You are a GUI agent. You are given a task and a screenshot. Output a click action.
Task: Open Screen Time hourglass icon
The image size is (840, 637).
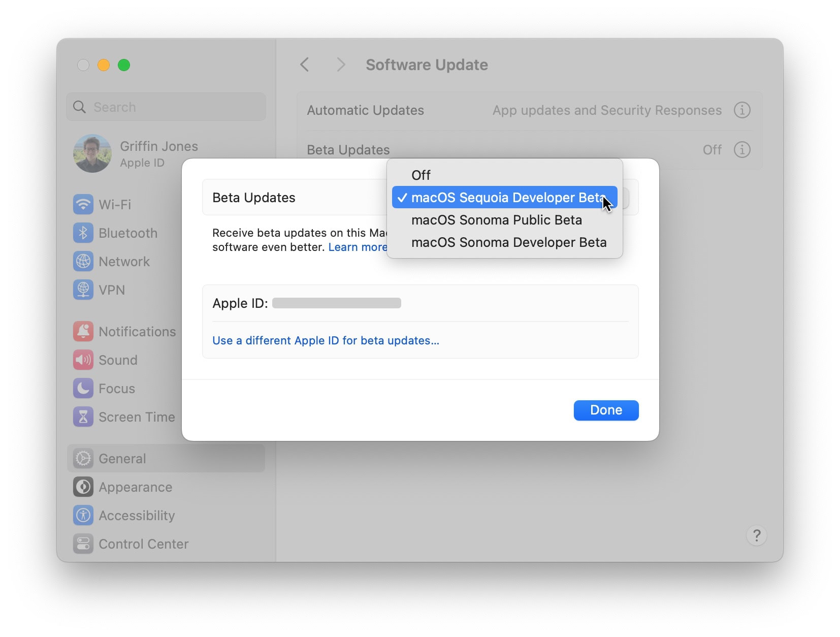83,417
